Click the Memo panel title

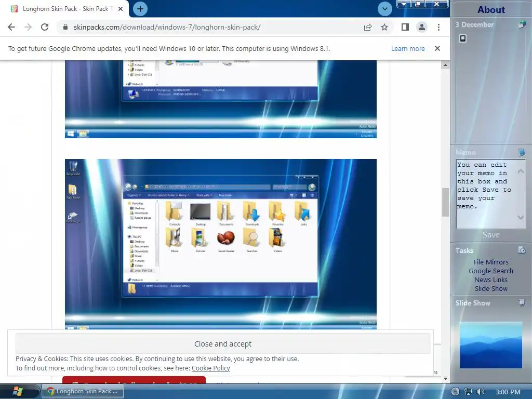tap(465, 152)
